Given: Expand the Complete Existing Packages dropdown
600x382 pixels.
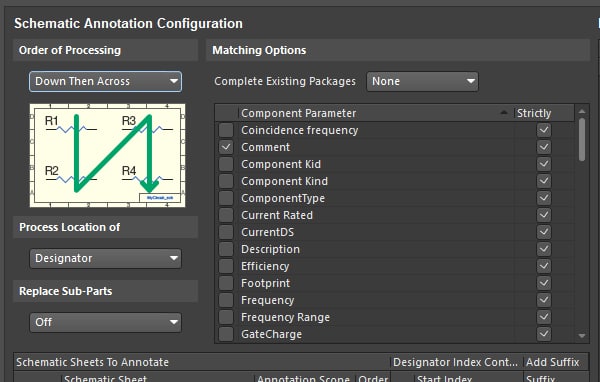Looking at the screenshot, I should (422, 81).
